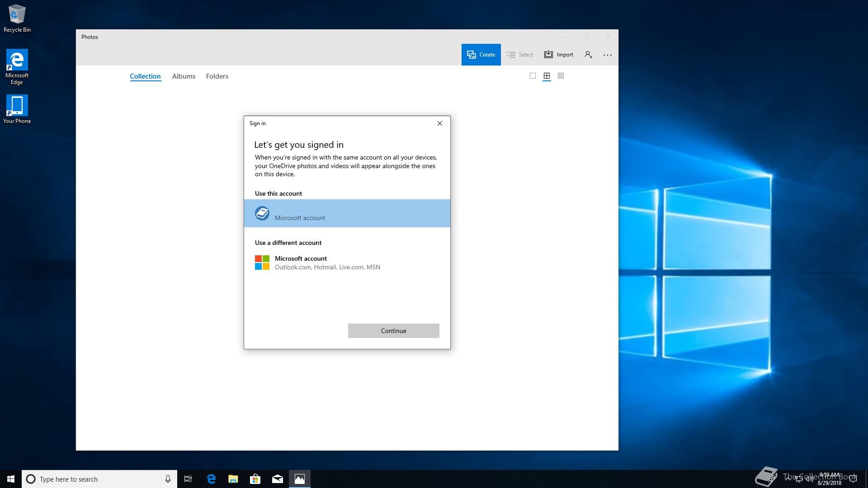Import photos using the Import button
This screenshot has width=868, height=488.
559,55
